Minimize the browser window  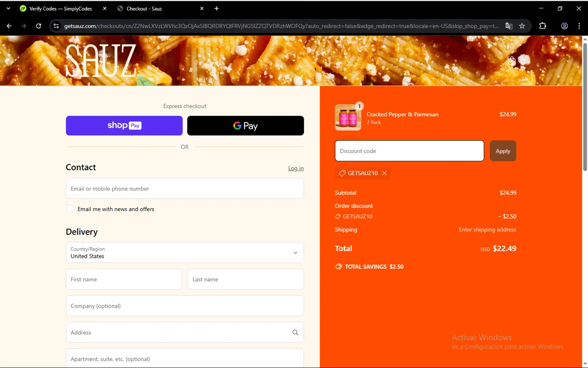coord(541,8)
